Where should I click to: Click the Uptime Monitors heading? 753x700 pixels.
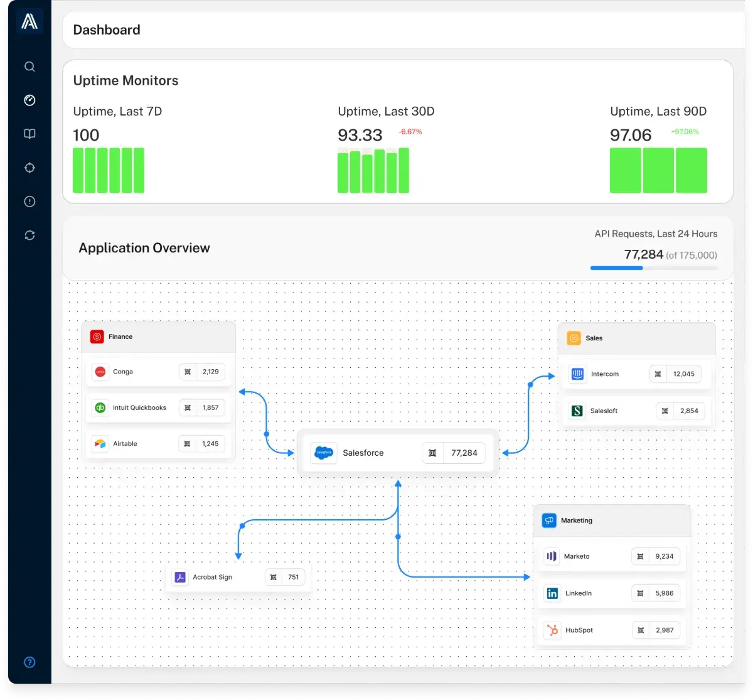(x=125, y=80)
